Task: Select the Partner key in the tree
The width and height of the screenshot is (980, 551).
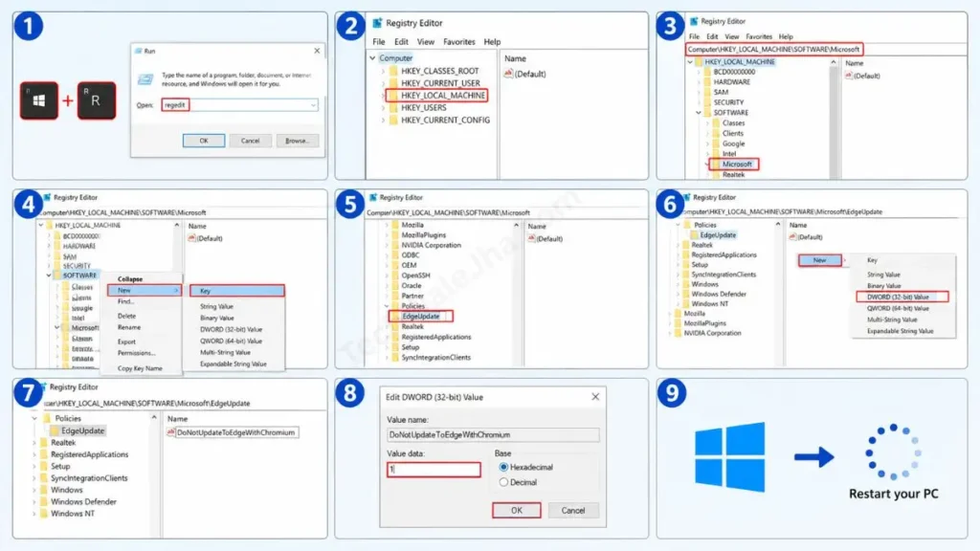Action: [412, 296]
